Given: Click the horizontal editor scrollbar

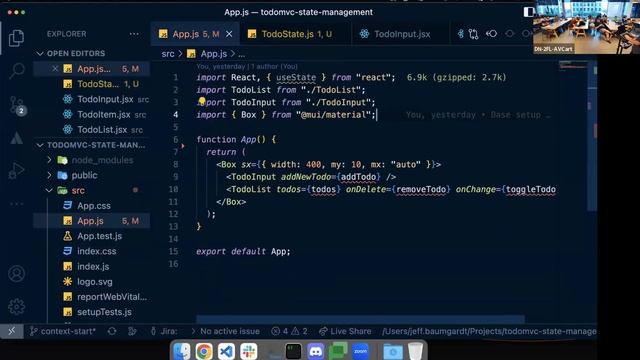Looking at the screenshot, I should coord(360,319).
